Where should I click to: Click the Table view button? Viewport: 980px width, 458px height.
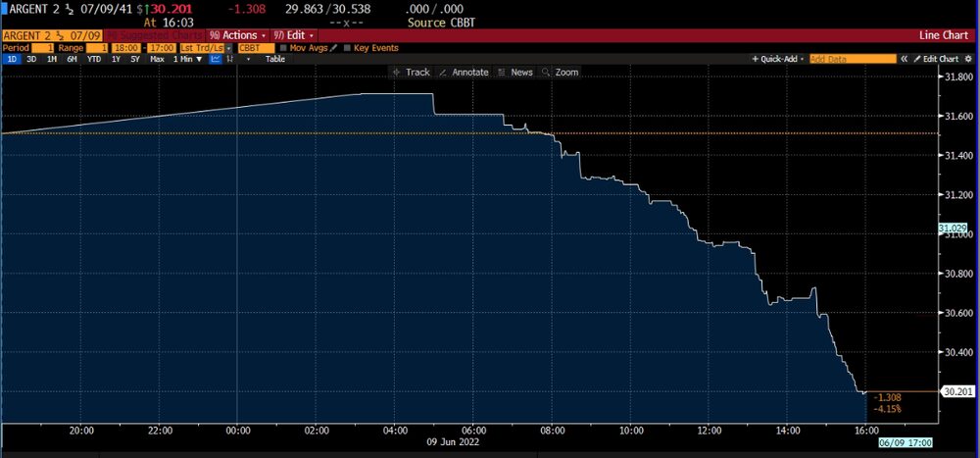275,59
